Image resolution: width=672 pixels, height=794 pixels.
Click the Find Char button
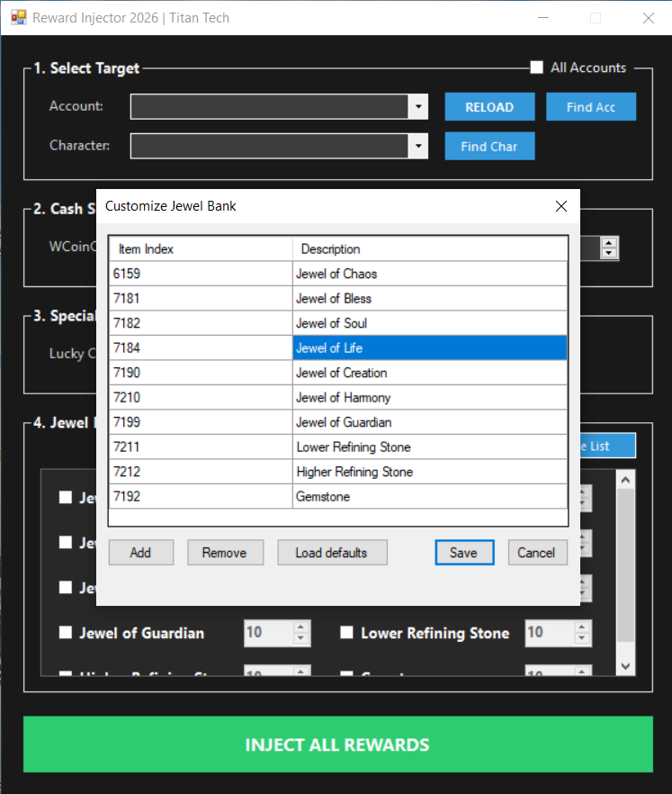[x=489, y=146]
